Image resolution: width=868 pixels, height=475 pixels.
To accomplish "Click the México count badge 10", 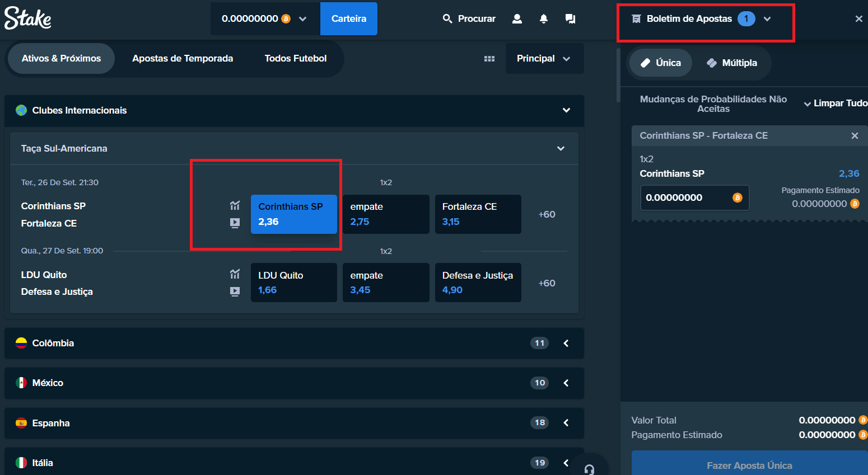I will [x=539, y=383].
